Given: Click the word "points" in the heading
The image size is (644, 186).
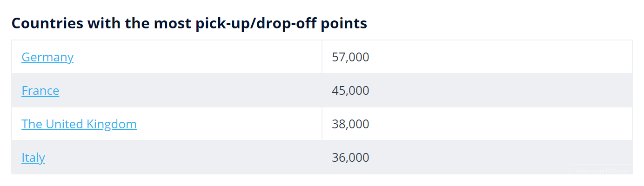Looking at the screenshot, I should 343,23.
